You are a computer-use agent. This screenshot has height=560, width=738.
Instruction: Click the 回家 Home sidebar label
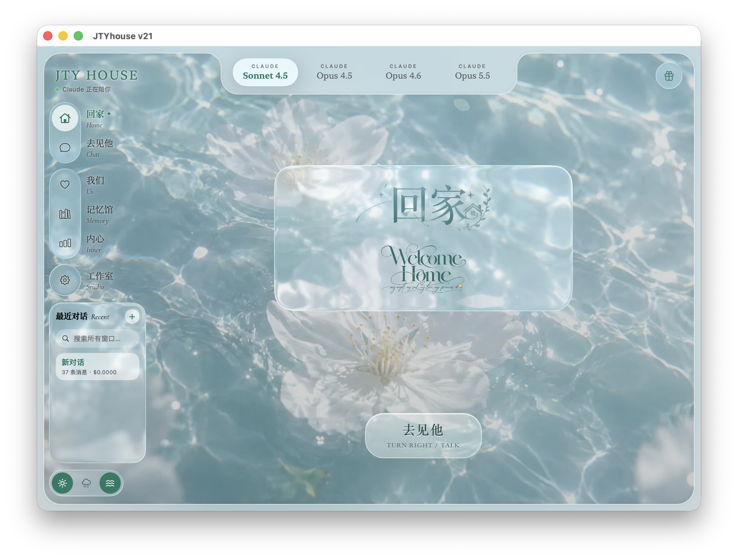tap(98, 118)
